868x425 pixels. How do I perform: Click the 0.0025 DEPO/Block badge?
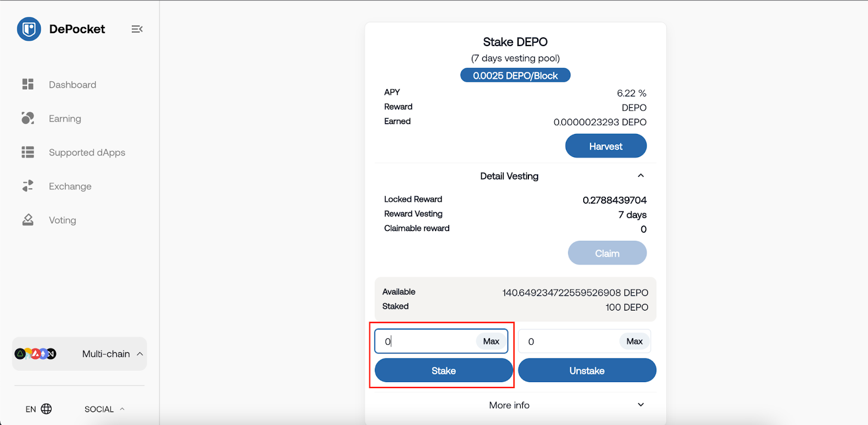[515, 75]
